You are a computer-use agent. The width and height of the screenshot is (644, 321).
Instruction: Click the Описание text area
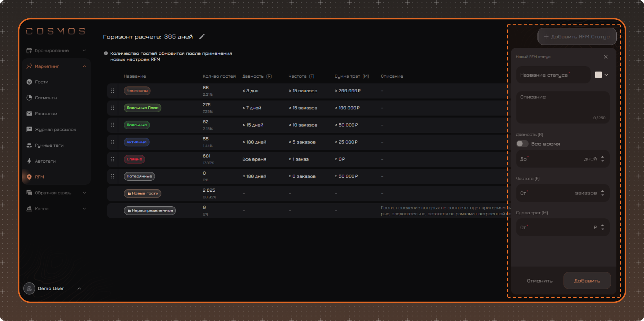point(563,107)
